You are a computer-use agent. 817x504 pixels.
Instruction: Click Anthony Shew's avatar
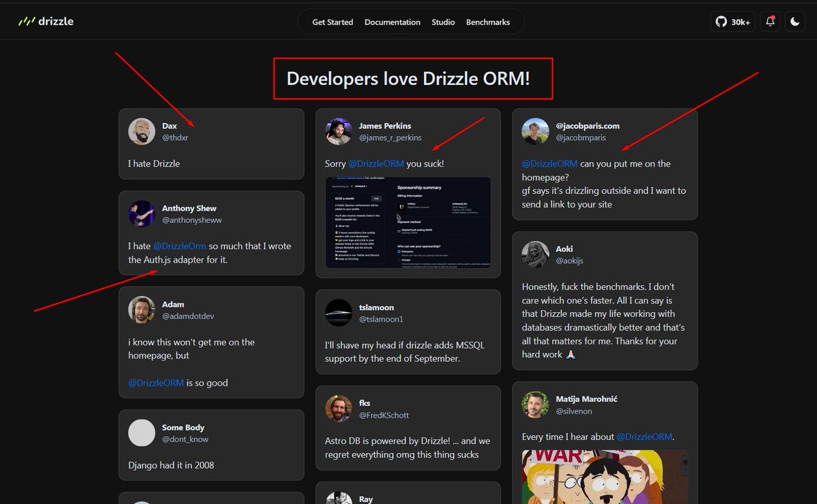point(142,214)
